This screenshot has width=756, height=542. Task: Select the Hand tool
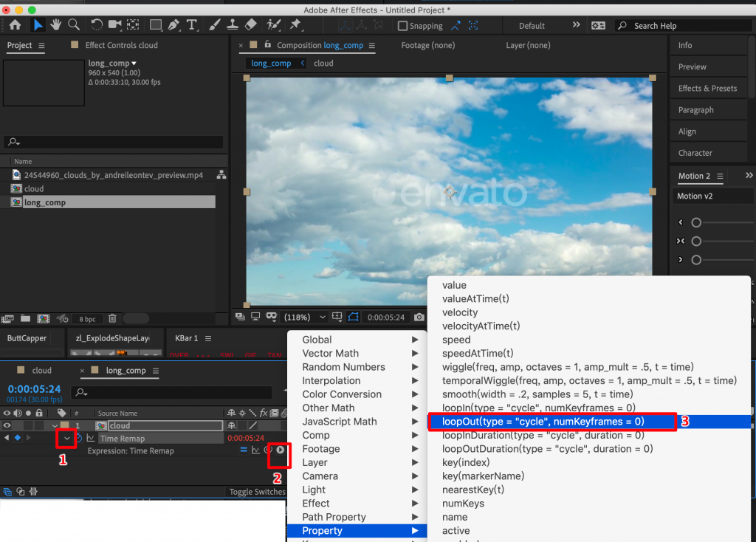[x=56, y=25]
